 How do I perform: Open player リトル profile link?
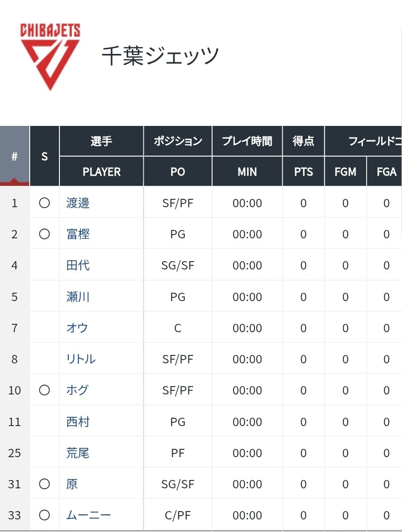coord(81,359)
